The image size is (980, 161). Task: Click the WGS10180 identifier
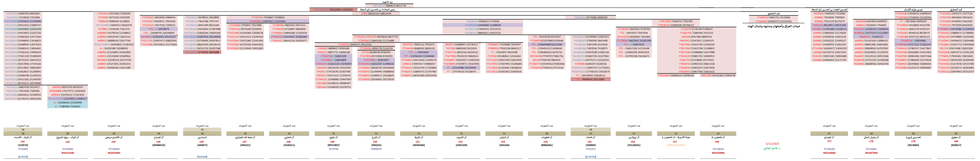click(x=67, y=153)
